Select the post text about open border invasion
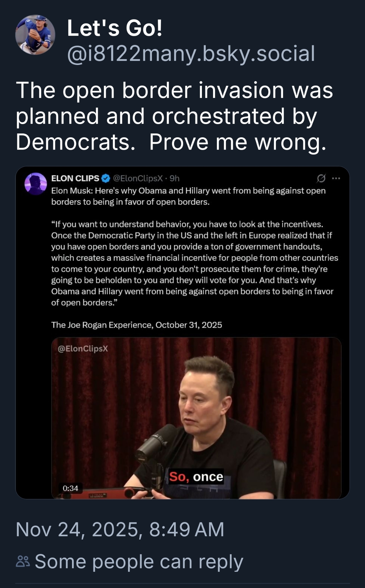The height and width of the screenshot is (588, 365). 174,116
